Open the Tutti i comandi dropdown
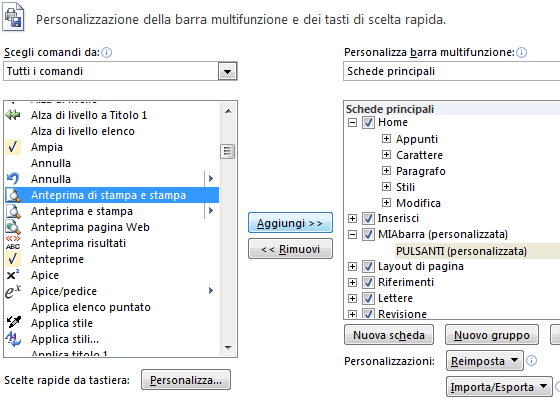The image size is (560, 400). point(228,71)
